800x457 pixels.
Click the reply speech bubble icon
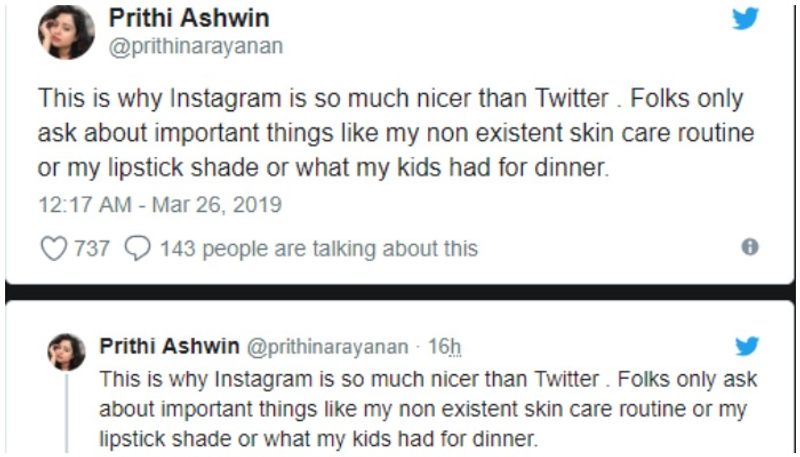pyautogui.click(x=136, y=247)
